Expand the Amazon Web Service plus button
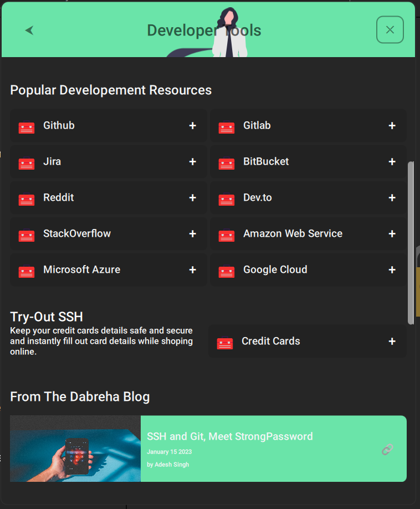 (x=392, y=234)
